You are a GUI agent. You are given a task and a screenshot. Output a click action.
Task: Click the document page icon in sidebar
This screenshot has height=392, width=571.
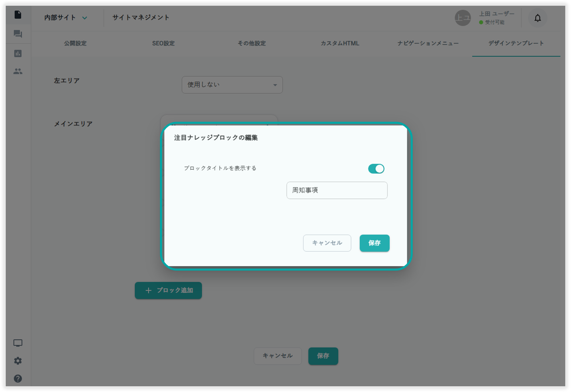tap(18, 15)
